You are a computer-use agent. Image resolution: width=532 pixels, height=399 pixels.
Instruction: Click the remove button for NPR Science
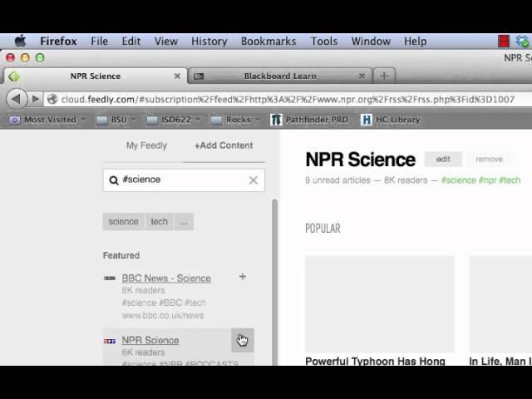[x=489, y=159]
